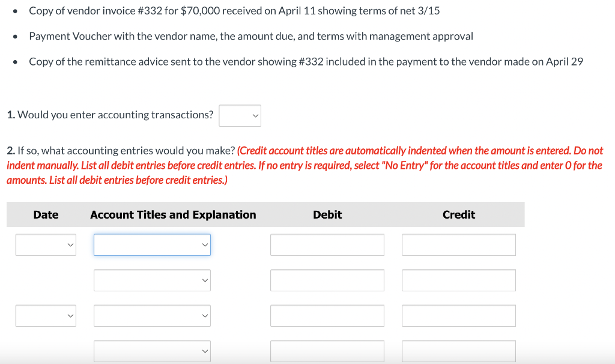Click the chevron on the third row Date selector
Image resolution: width=615 pixels, height=364 pixels.
(70, 315)
